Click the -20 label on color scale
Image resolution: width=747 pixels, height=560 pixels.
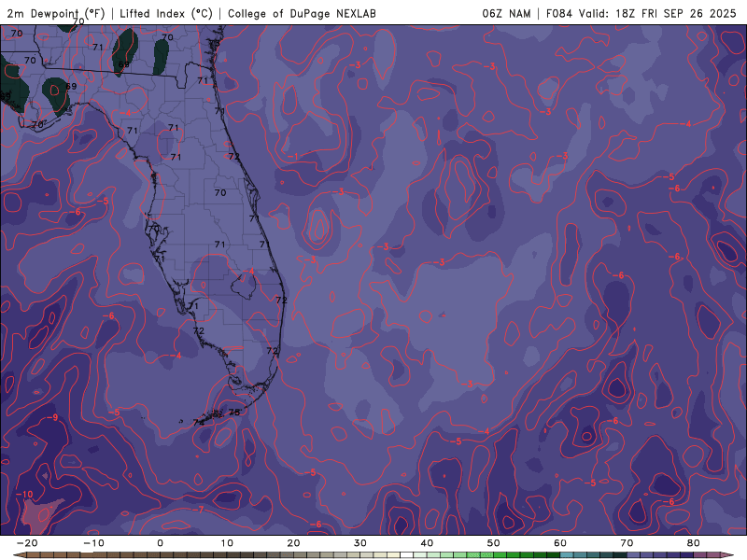click(x=27, y=543)
